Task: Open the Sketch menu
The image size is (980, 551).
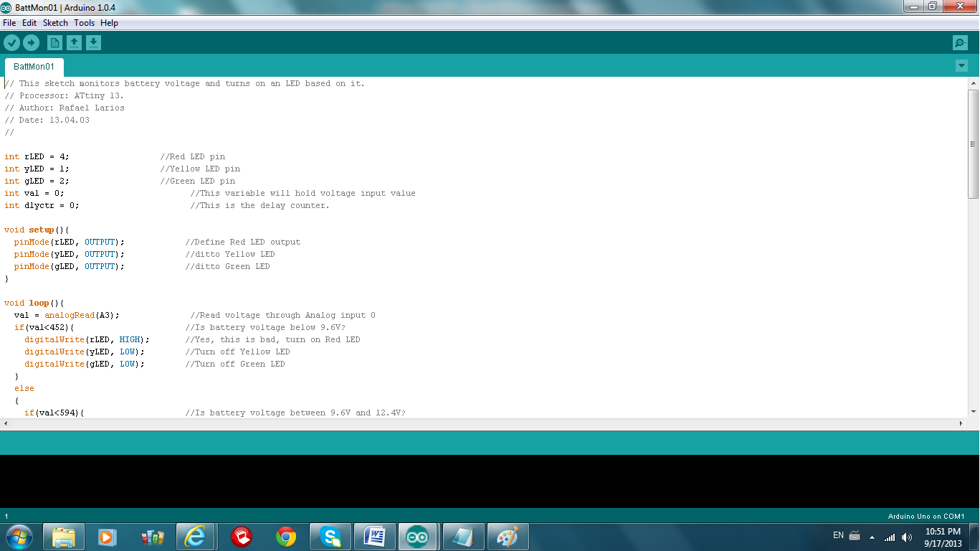Action: 54,22
